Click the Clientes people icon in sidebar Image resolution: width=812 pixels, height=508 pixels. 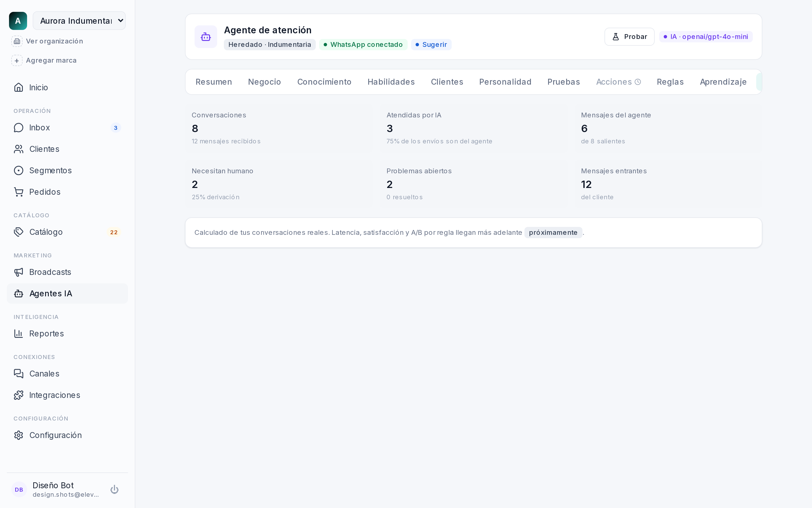[19, 149]
